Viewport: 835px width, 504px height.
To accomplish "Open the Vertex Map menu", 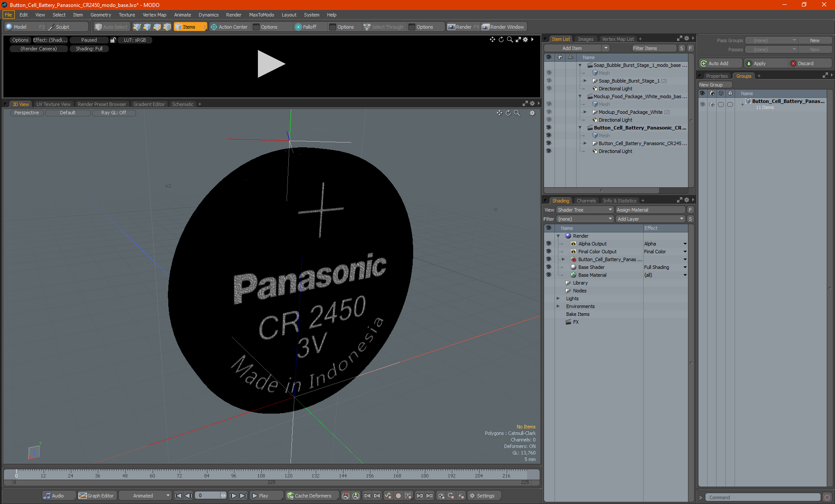I will (154, 15).
